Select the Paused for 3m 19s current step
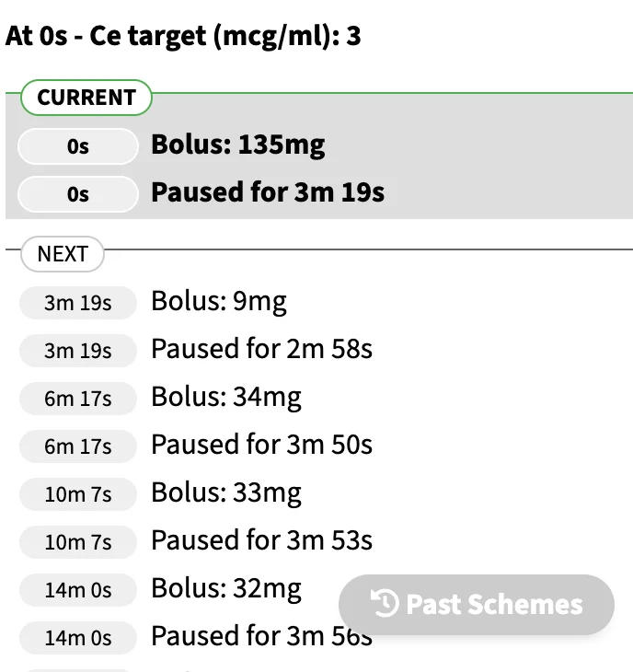This screenshot has height=672, width=633. pos(268,192)
